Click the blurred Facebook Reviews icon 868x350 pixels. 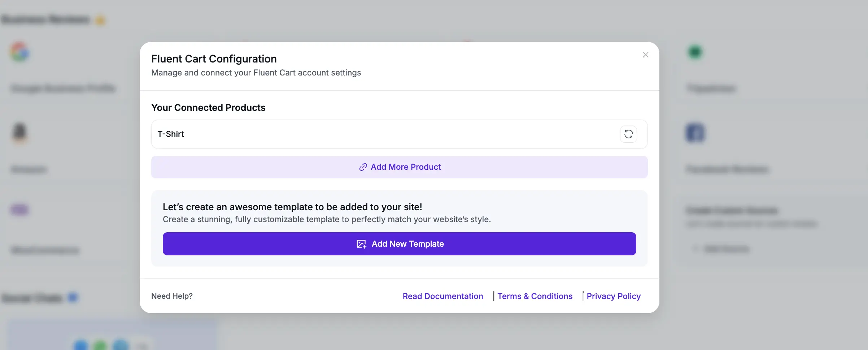pos(695,133)
